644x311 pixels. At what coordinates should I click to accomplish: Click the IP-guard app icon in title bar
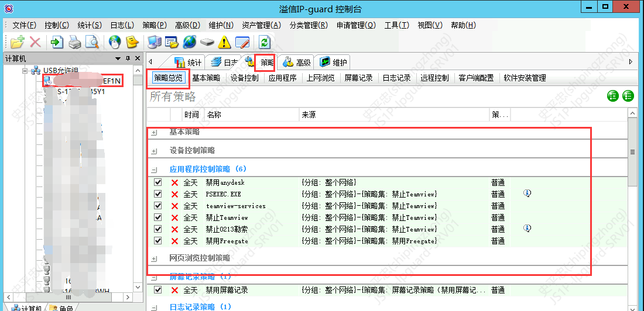pos(8,8)
